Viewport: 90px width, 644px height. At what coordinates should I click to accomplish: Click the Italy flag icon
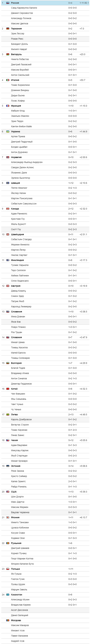8,80
